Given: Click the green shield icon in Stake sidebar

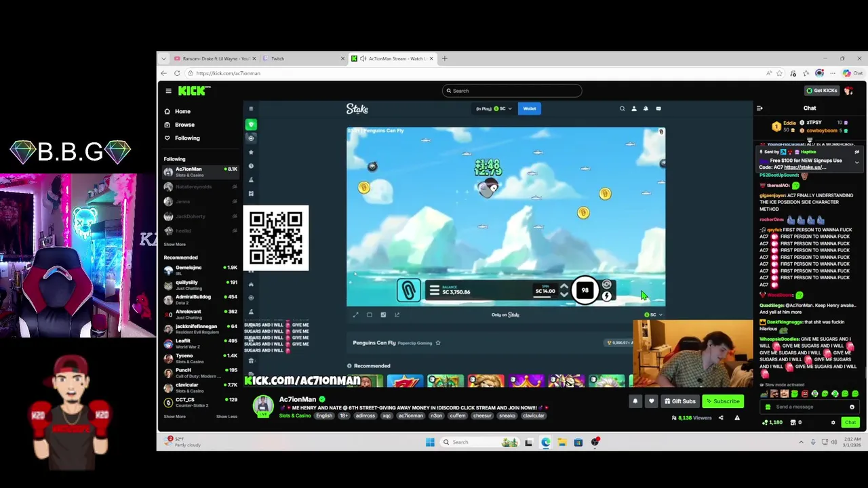Looking at the screenshot, I should click(251, 124).
